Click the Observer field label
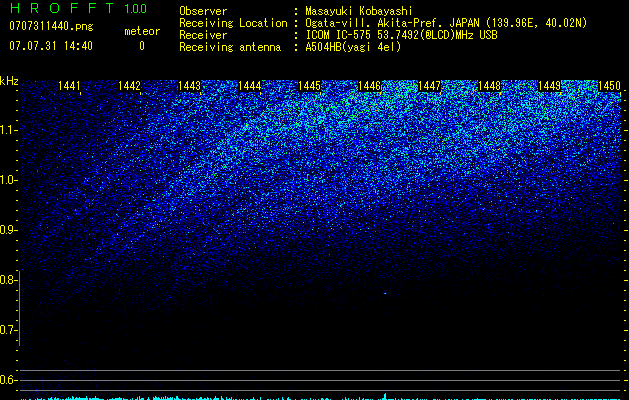The height and width of the screenshot is (400, 629). coord(203,11)
